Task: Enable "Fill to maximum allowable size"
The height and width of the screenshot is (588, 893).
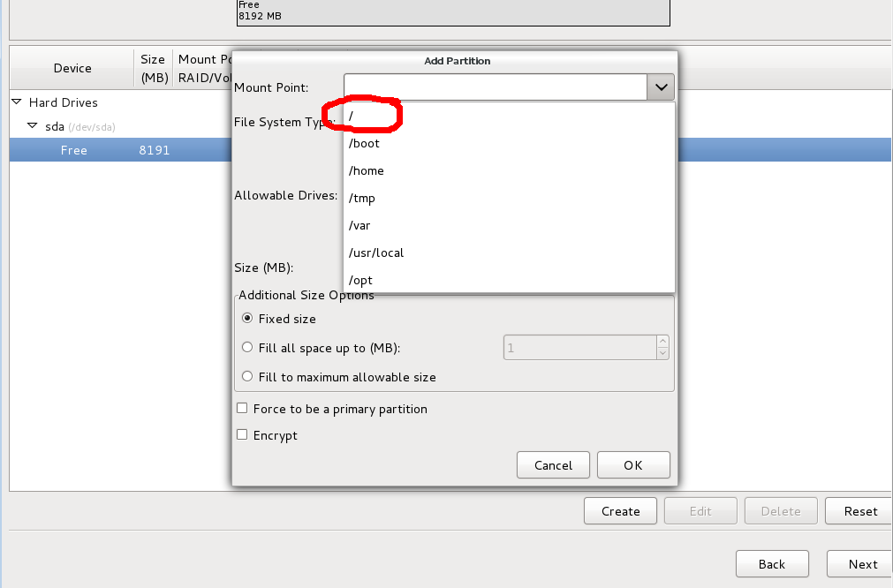Action: point(247,376)
